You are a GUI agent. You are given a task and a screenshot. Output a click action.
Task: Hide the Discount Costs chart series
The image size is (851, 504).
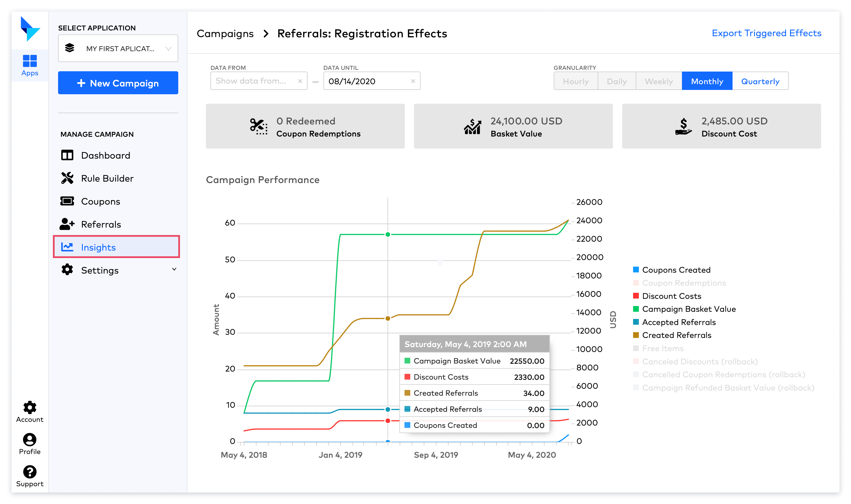[x=671, y=296]
